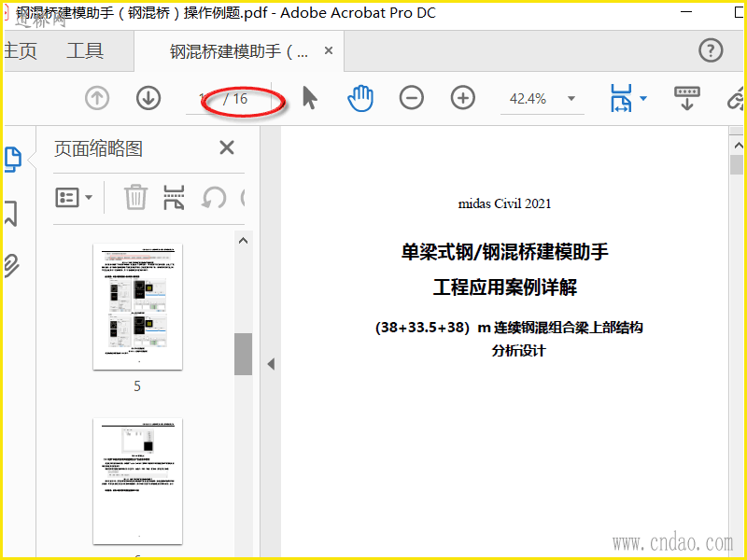The width and height of the screenshot is (747, 560).
Task: Click the fit-width page display icon
Action: [621, 99]
